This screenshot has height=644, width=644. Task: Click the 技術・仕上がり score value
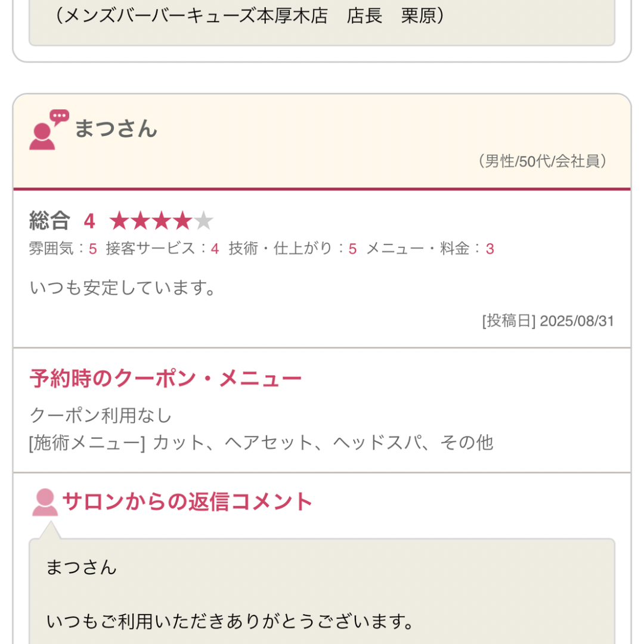point(352,249)
